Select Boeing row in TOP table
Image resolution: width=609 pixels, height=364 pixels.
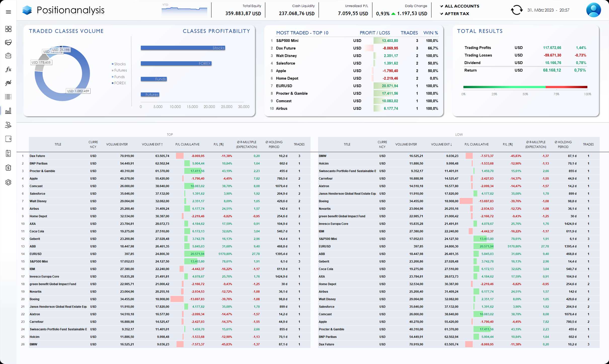[170, 299]
